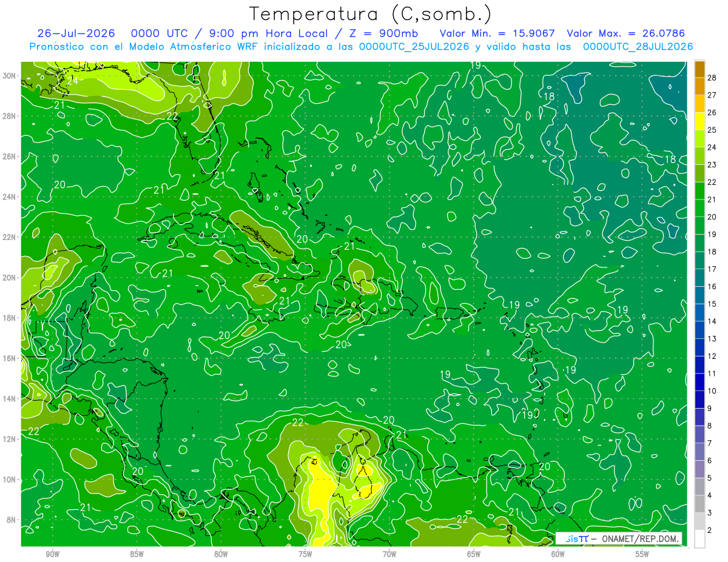The width and height of the screenshot is (728, 562).
Task: Click white swatch below color-scale value 2
Action: [699, 539]
